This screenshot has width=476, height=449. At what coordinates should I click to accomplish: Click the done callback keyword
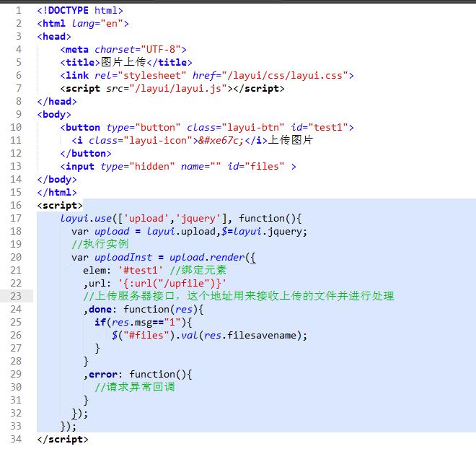pyautogui.click(x=100, y=309)
